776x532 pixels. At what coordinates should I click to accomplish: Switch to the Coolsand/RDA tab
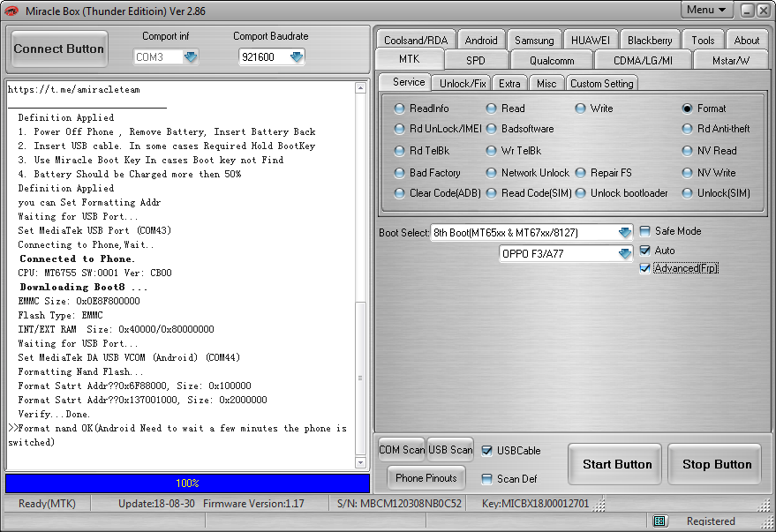[416, 40]
